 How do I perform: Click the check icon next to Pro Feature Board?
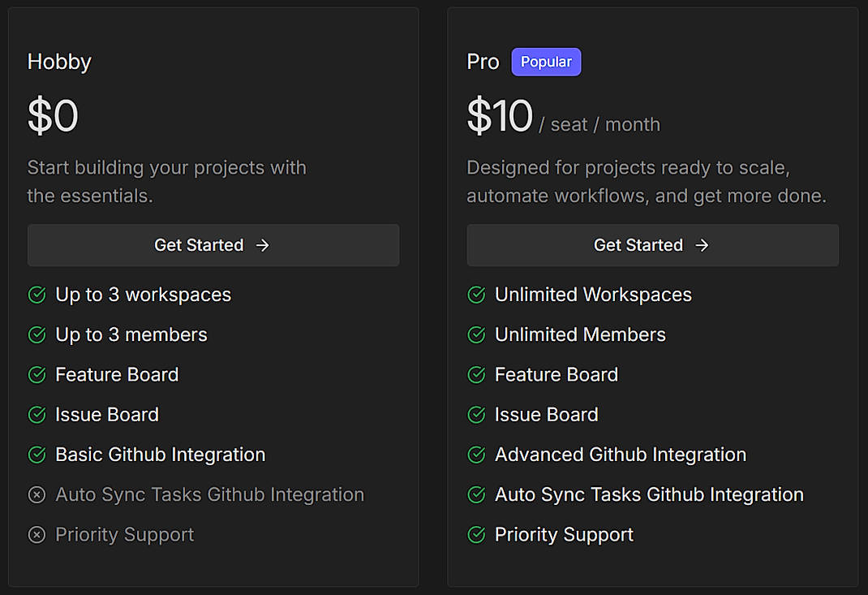click(x=477, y=374)
